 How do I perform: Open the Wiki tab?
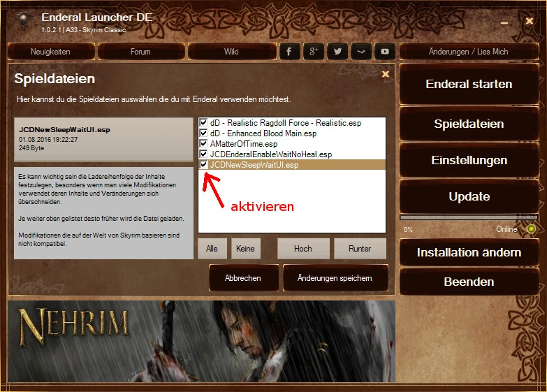click(x=231, y=52)
